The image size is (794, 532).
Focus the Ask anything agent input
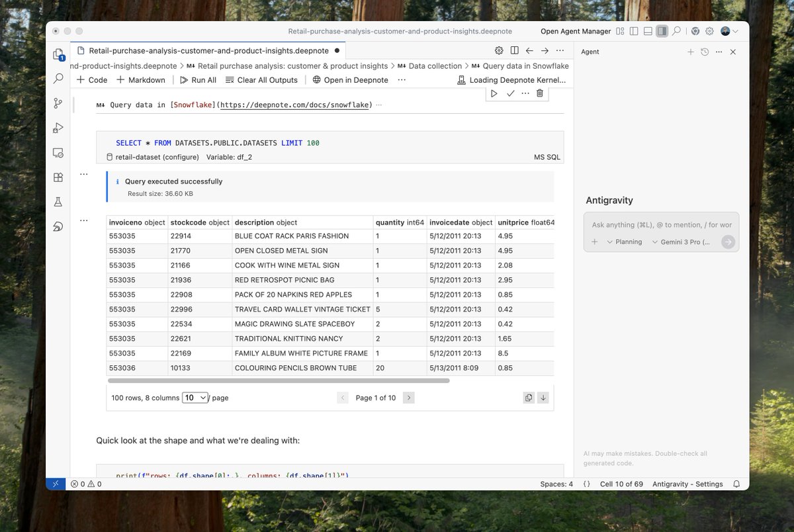pos(662,225)
